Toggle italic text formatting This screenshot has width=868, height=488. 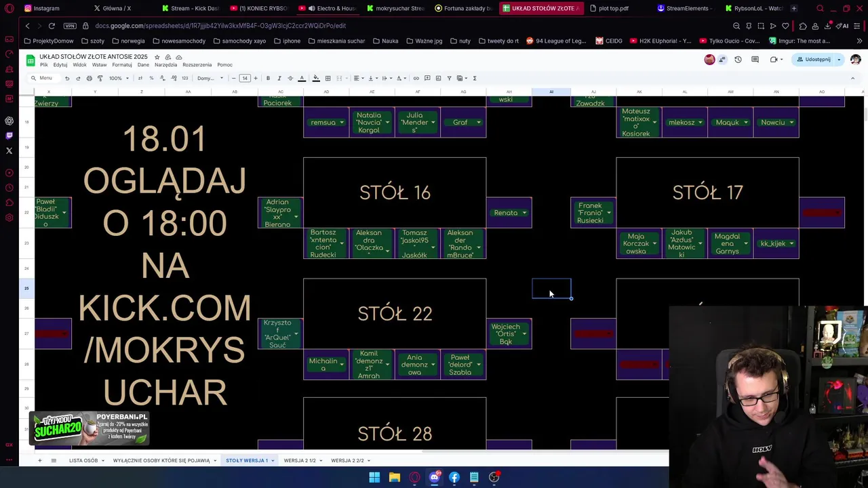(279, 78)
